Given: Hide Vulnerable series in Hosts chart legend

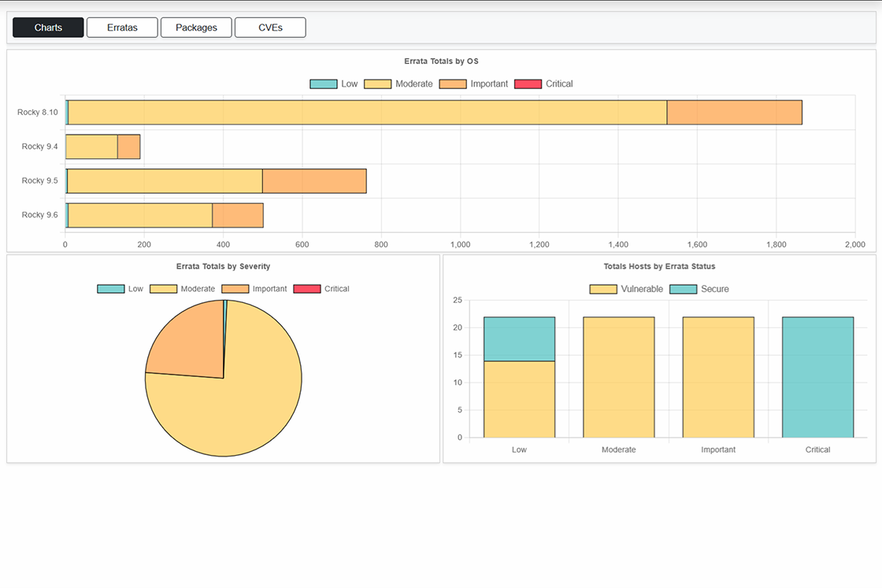Looking at the screenshot, I should (627, 289).
